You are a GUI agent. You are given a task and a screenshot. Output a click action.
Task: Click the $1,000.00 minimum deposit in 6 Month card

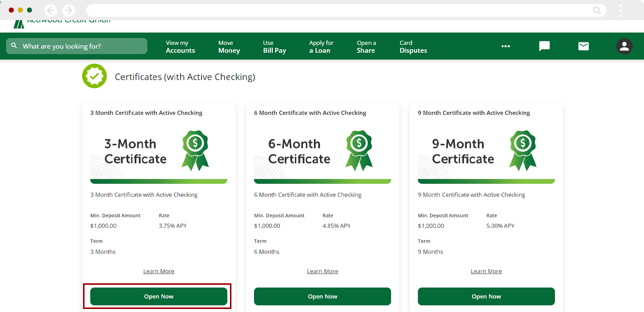point(267,226)
